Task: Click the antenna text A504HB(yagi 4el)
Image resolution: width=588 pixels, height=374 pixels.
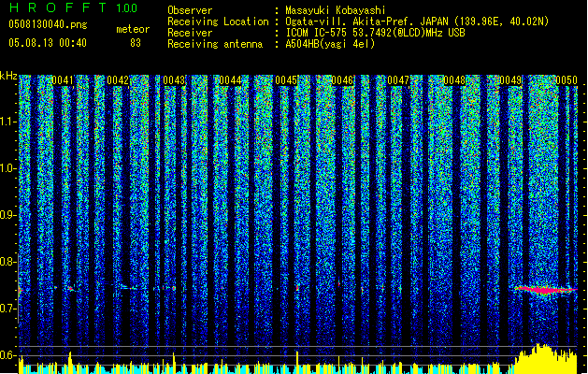Action: (330, 44)
